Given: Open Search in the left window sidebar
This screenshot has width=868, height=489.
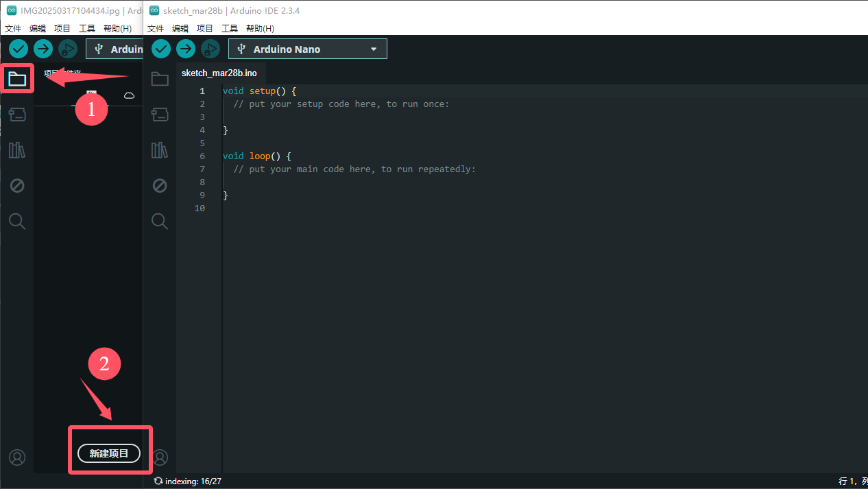Looking at the screenshot, I should pyautogui.click(x=17, y=221).
